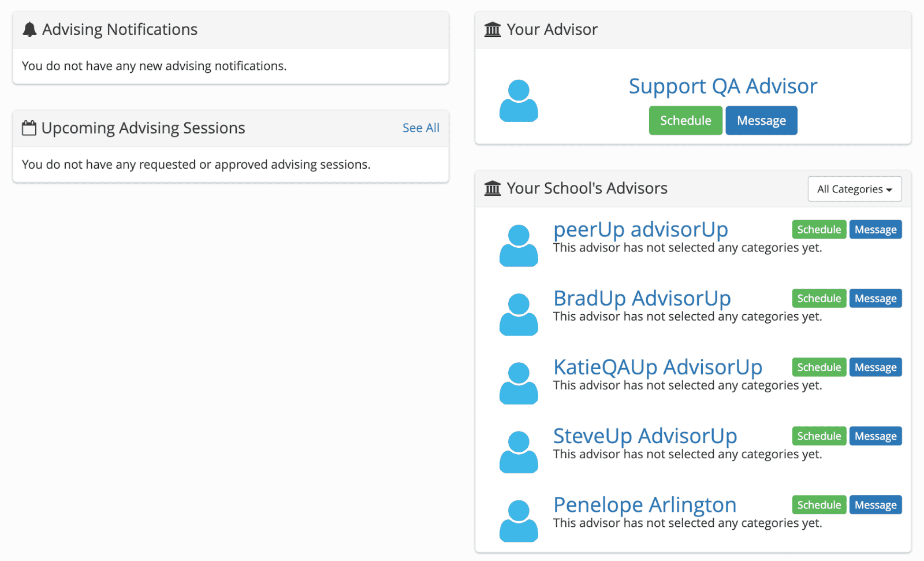Click the institution icon beside Your Advisor

(493, 29)
